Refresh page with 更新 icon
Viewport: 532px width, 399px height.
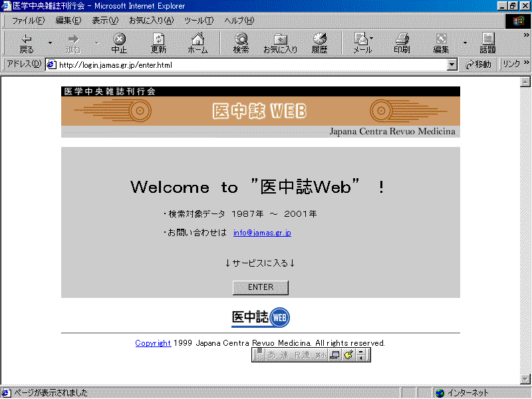click(x=158, y=43)
